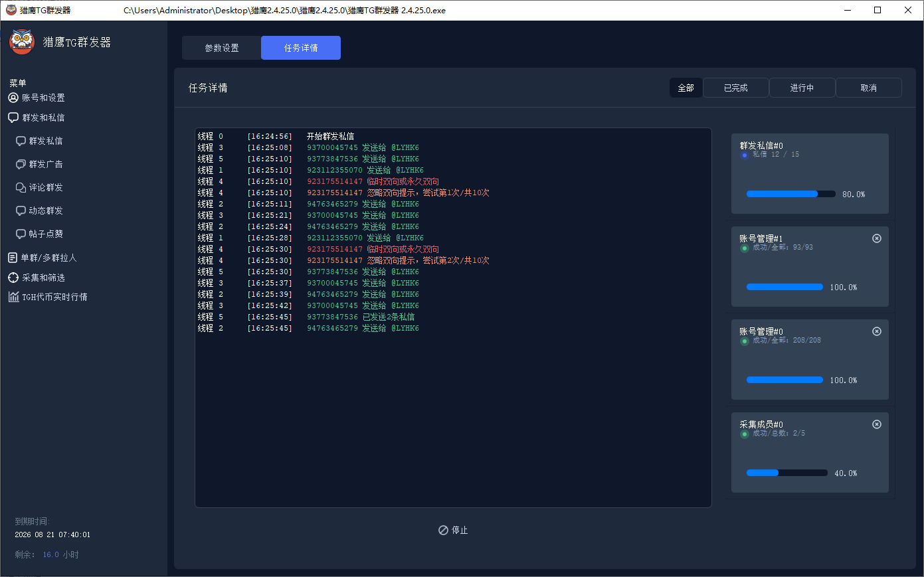Click log line 尝试第1次/共10次

point(456,193)
